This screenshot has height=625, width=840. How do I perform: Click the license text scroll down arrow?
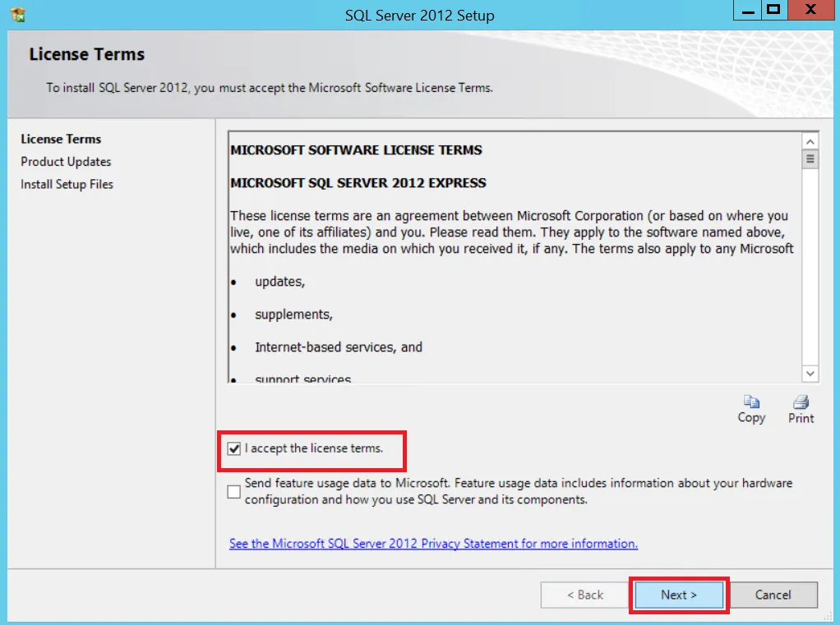click(x=810, y=373)
